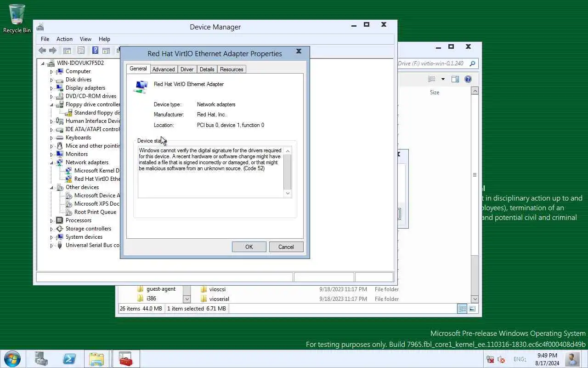
Task: Toggle the preview pane icon in Explorer
Action: tap(455, 79)
